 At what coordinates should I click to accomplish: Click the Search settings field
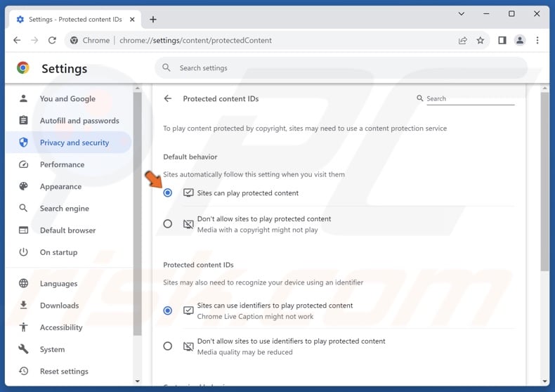coord(341,68)
